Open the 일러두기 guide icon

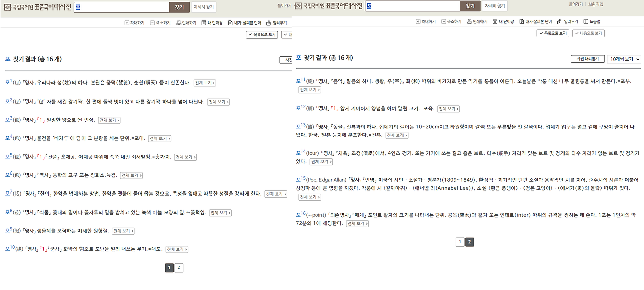569,22
